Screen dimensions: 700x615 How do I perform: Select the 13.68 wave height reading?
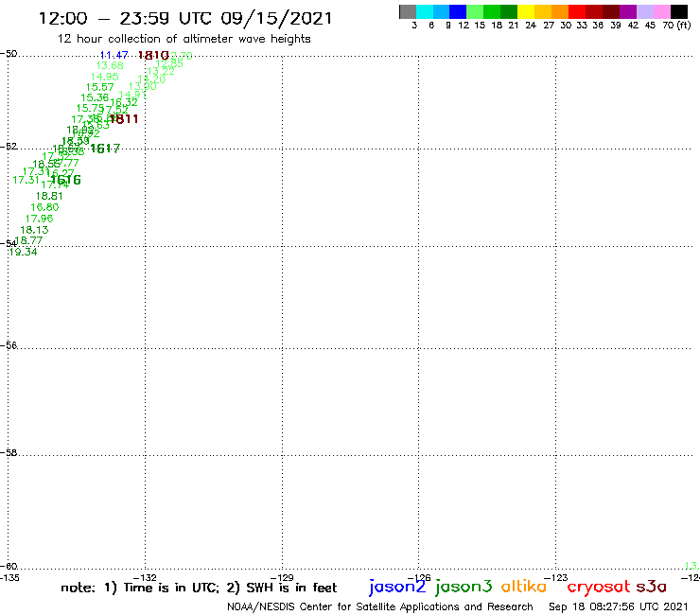pos(110,65)
